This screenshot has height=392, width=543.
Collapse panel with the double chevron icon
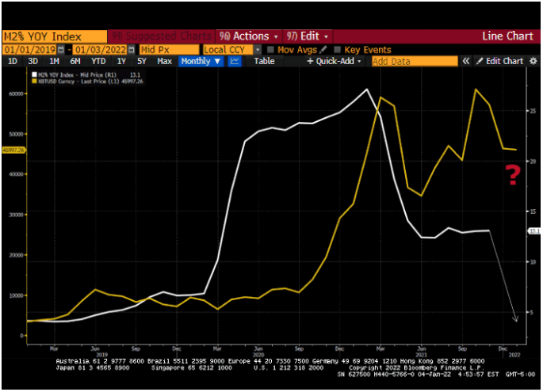click(466, 61)
